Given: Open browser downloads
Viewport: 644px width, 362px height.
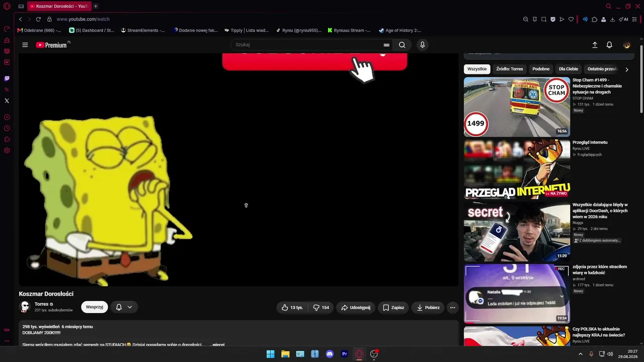Looking at the screenshot, I should point(612,19).
